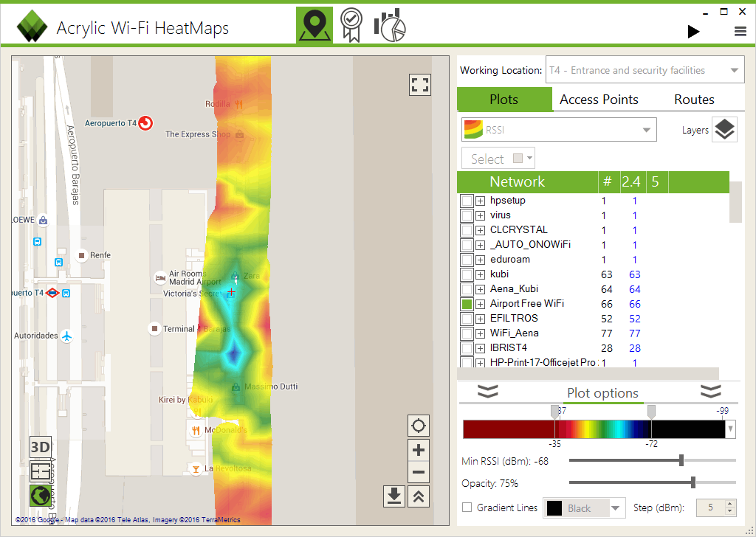Select the HP-Print-17-Officejet Pro network row

coord(593,363)
